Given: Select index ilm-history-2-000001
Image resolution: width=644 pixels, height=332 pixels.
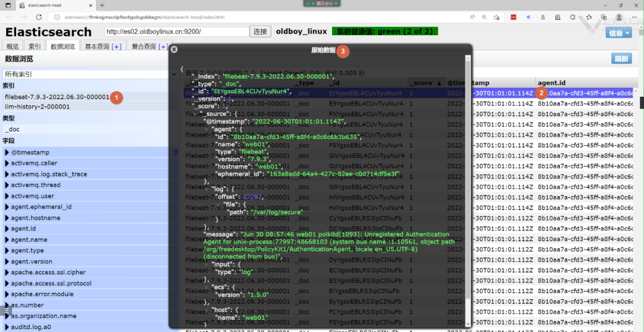Looking at the screenshot, I should click(x=38, y=106).
